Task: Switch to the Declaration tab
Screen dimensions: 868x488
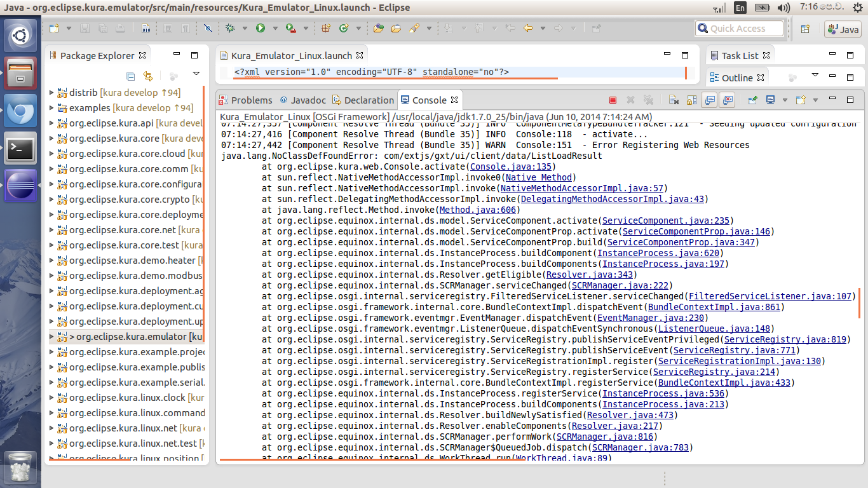Action: 363,100
